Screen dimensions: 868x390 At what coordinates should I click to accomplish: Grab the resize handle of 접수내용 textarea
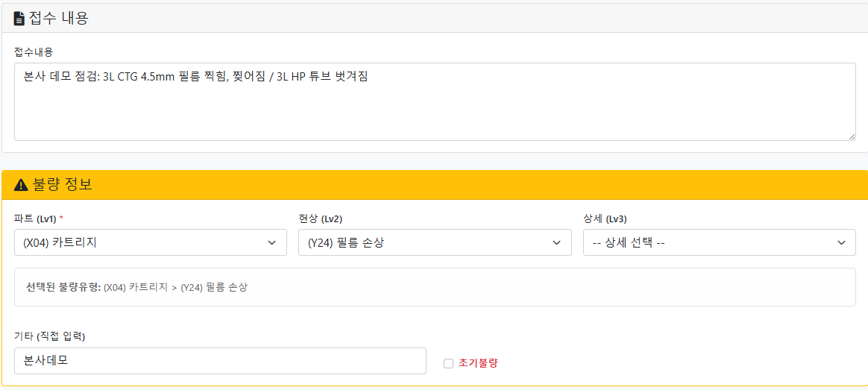pos(851,136)
